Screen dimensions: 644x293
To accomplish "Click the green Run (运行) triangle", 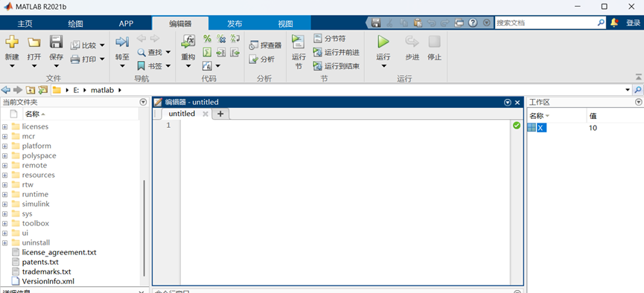I will click(x=383, y=42).
